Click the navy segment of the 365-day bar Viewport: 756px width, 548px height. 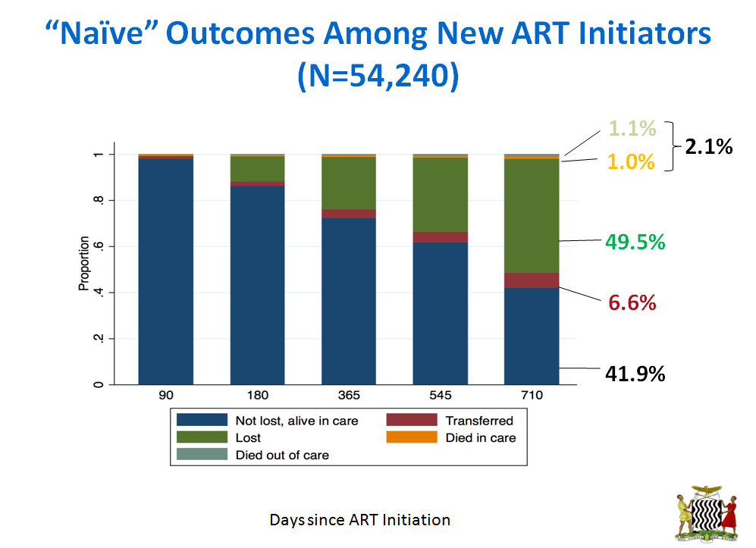(x=349, y=301)
